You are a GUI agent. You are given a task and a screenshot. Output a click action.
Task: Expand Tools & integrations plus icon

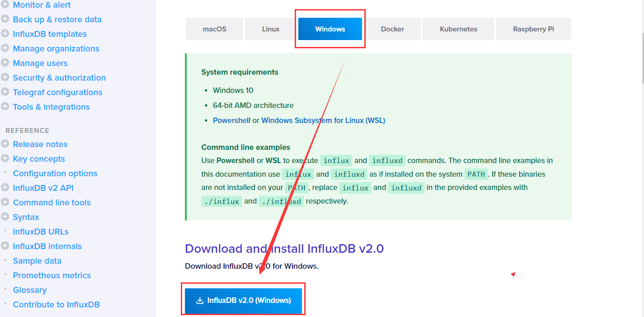tap(5, 107)
